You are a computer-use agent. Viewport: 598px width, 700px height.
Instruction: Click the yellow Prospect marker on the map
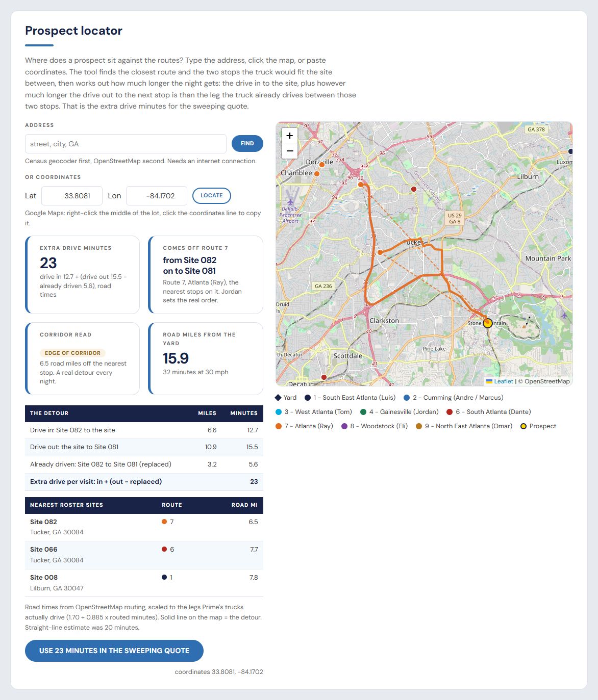[x=487, y=323]
